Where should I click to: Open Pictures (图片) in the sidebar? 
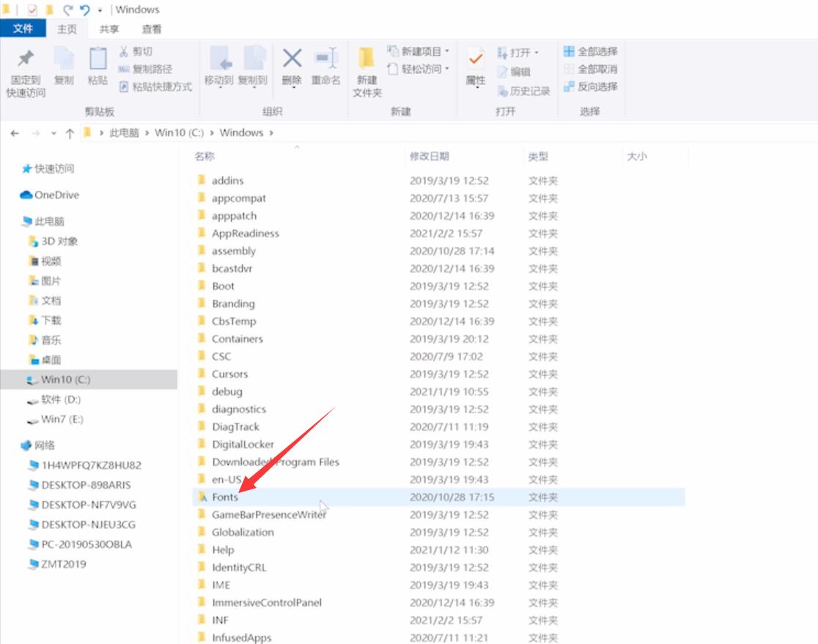click(x=45, y=281)
